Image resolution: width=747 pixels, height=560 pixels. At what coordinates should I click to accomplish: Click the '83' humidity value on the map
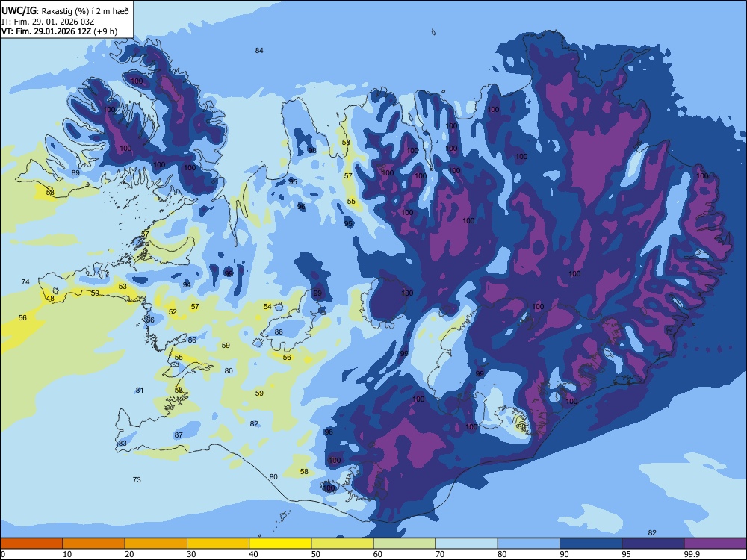tap(123, 443)
